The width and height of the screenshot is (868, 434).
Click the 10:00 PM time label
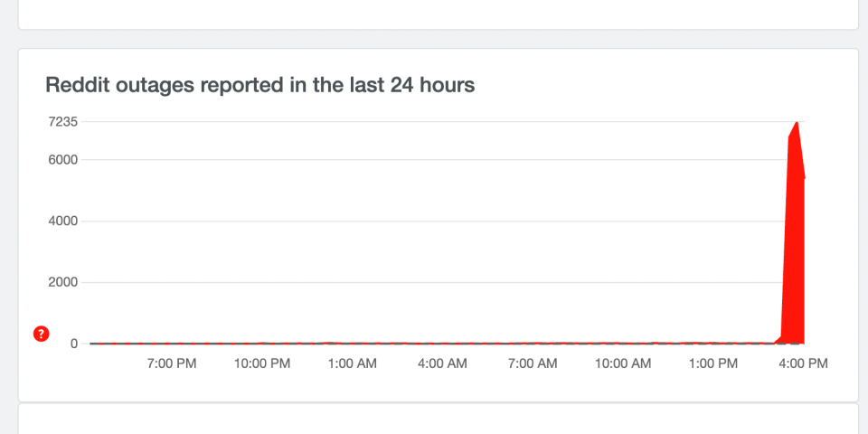point(262,363)
